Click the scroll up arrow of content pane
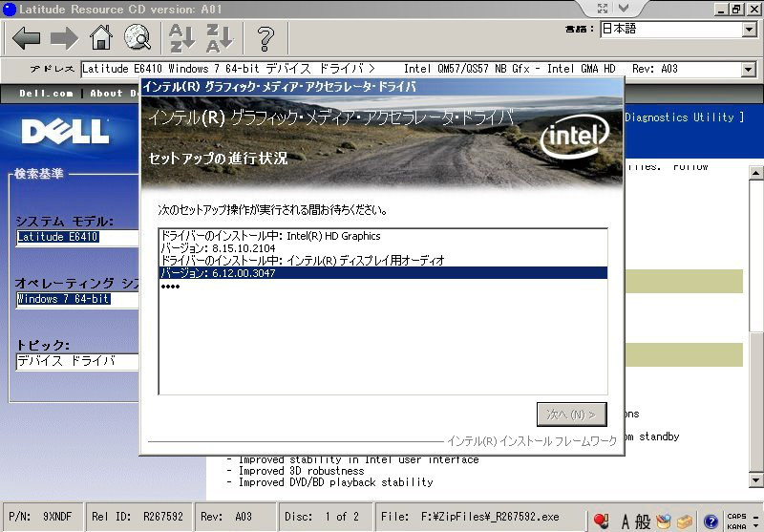Viewport: 764px width, 532px height. pos(755,173)
